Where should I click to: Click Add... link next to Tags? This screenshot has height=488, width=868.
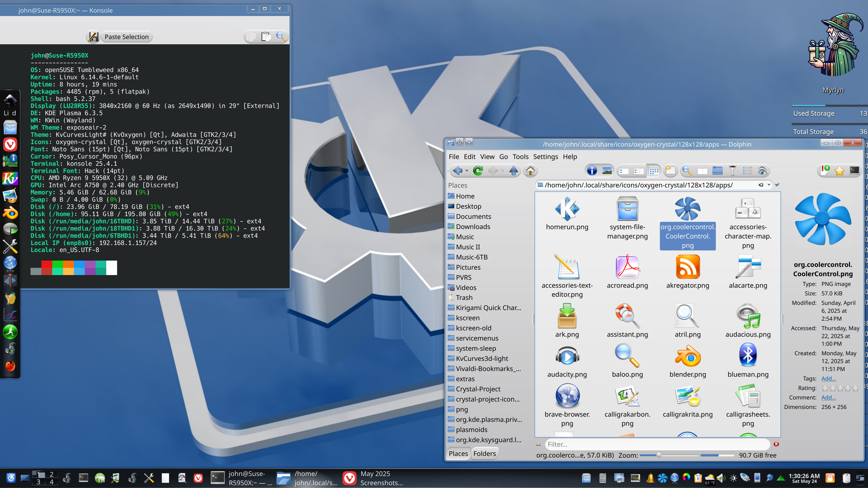click(829, 378)
